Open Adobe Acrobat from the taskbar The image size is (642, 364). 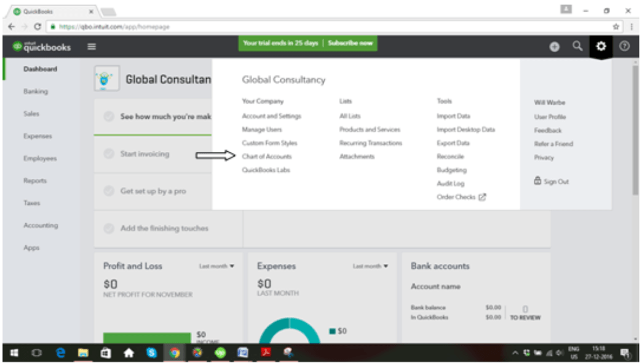click(x=266, y=353)
